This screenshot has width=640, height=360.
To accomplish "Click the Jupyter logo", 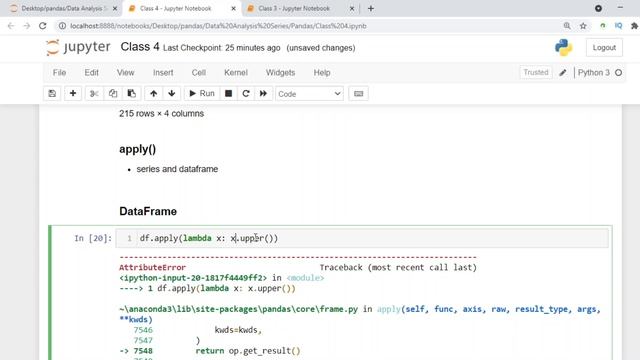I will click(x=78, y=47).
